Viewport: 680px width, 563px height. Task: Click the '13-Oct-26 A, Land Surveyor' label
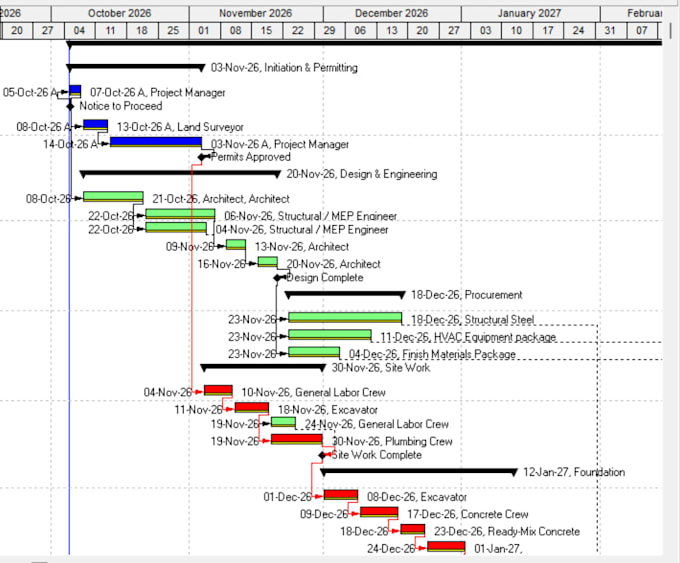click(180, 127)
